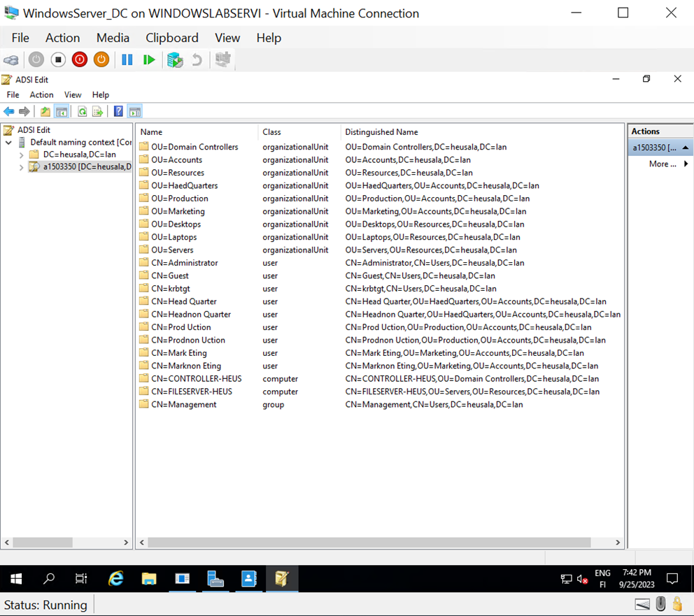
Task: Open the More Actions submenu arrow
Action: (685, 164)
